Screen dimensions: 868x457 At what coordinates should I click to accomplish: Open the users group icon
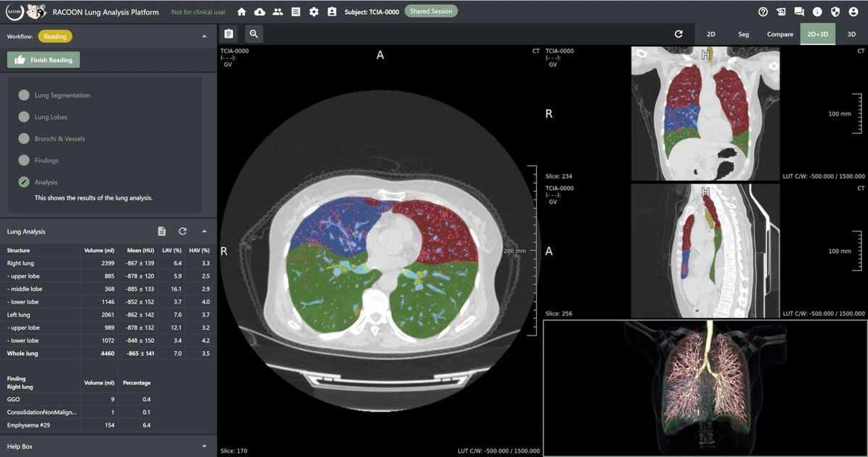click(278, 12)
